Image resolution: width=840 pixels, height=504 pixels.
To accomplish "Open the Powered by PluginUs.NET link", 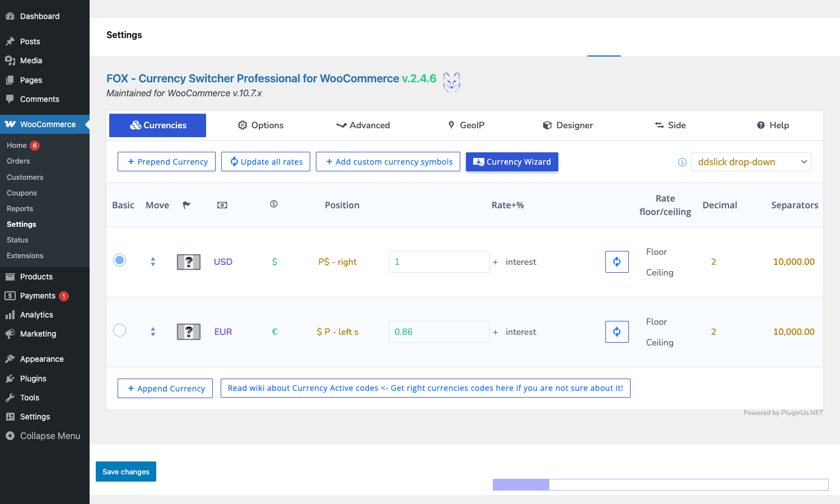I will (783, 413).
